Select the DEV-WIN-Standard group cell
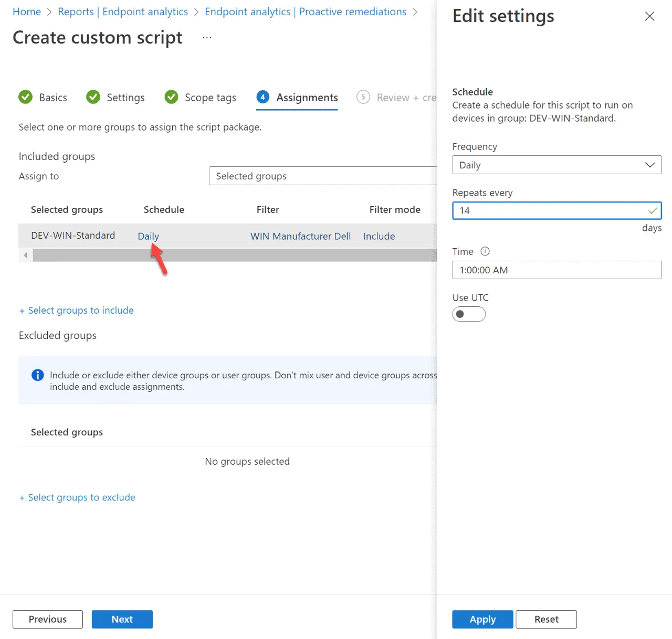The height and width of the screenshot is (639, 672). tap(73, 236)
